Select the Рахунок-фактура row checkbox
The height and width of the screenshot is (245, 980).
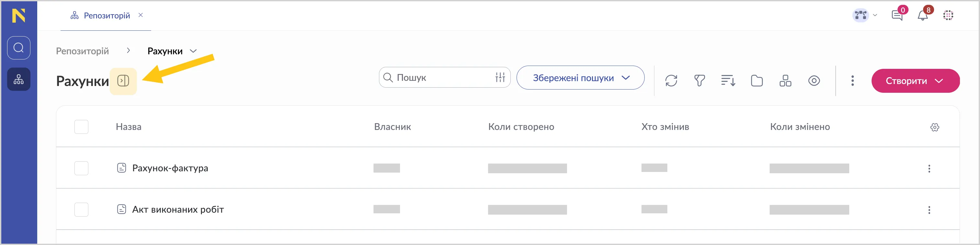point(82,168)
